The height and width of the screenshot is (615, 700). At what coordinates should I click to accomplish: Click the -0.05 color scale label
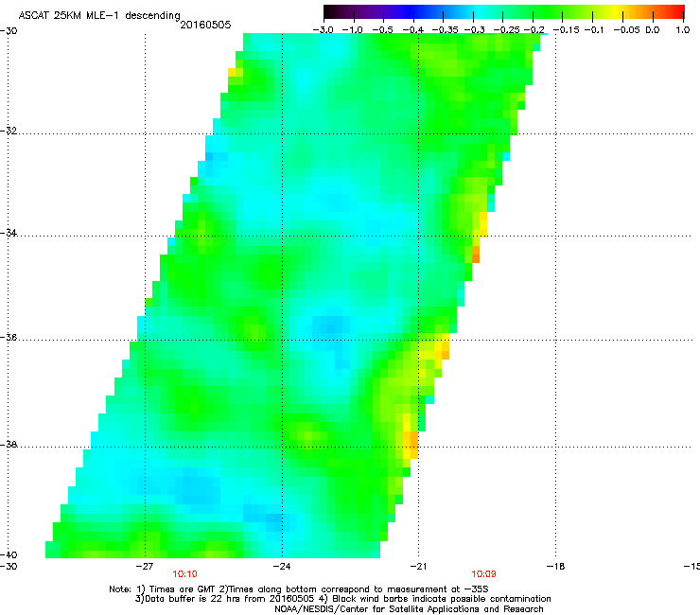627,30
